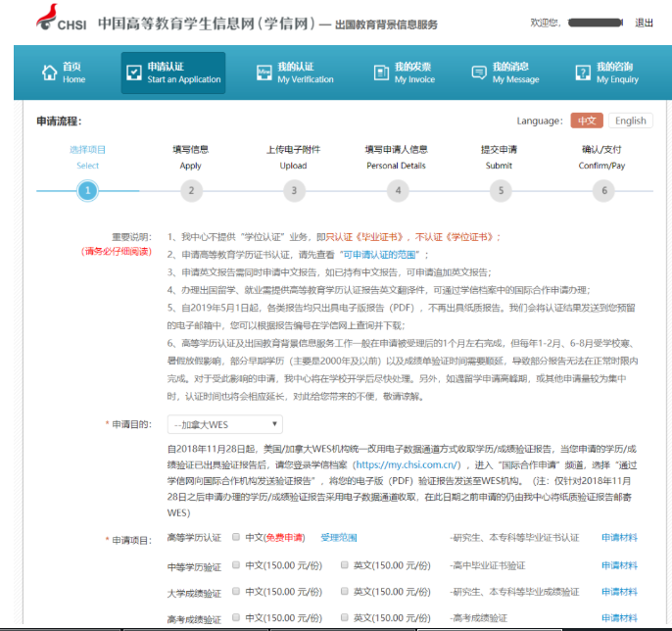The image size is (672, 631).
Task: Click the Start an Application checkmark icon
Action: click(x=132, y=73)
